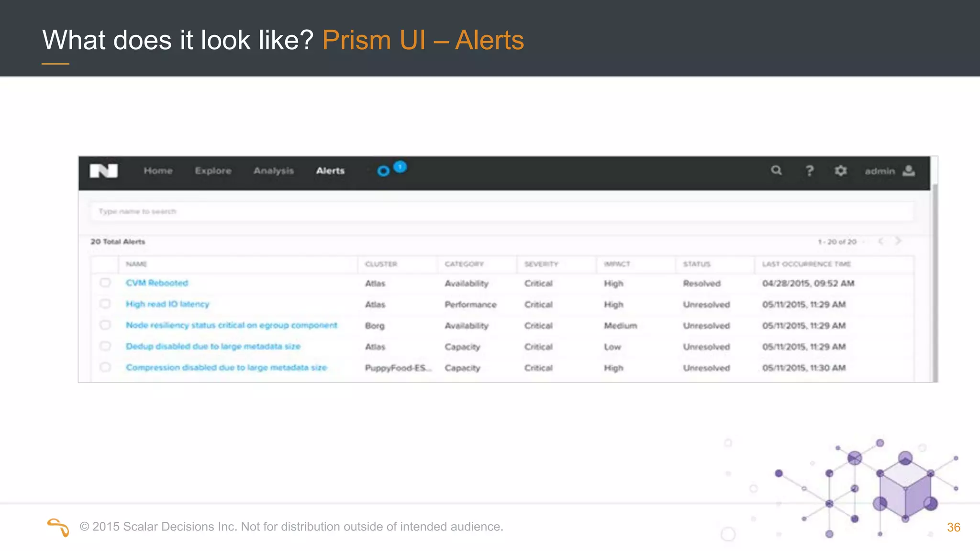Click Critical severity in Node resiliency row
This screenshot has width=980, height=551.
538,326
